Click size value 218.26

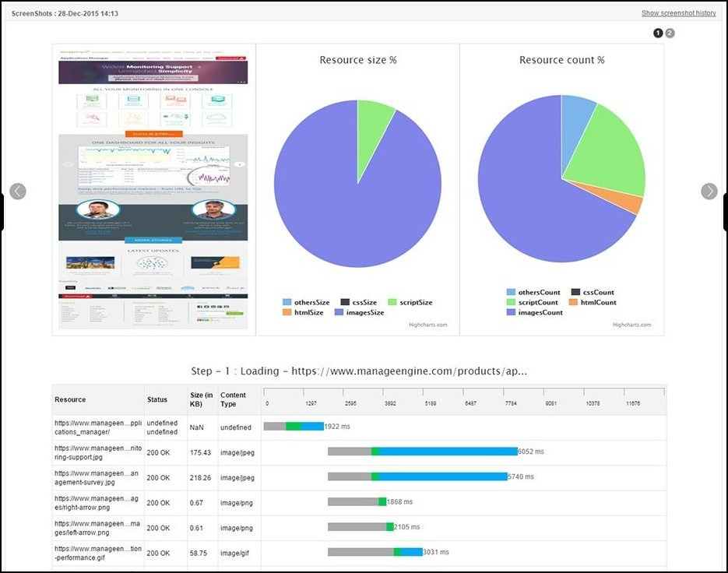tap(200, 477)
